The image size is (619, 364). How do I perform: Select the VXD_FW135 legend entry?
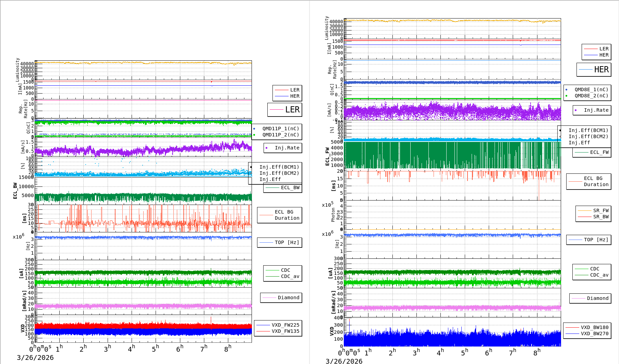[285, 331]
